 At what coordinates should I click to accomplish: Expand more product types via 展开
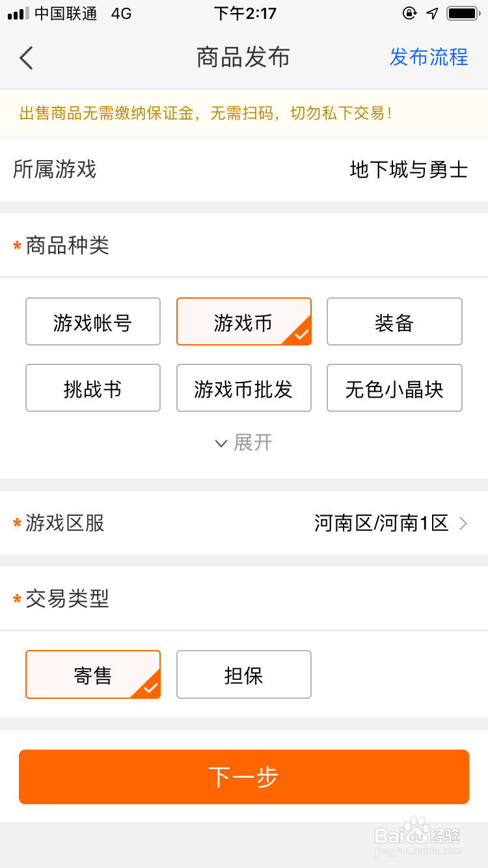pyautogui.click(x=243, y=443)
